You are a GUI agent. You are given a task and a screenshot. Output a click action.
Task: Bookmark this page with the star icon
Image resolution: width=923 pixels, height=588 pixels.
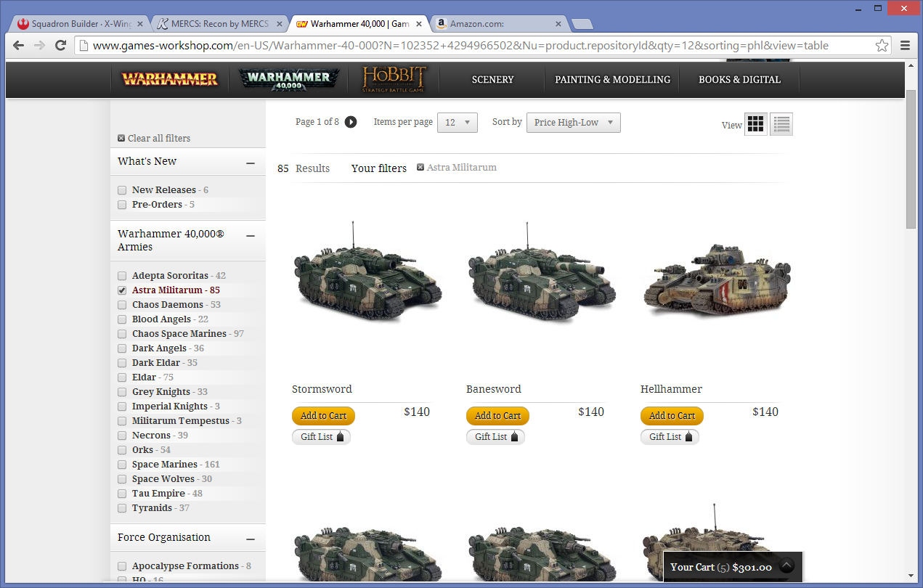pos(882,45)
